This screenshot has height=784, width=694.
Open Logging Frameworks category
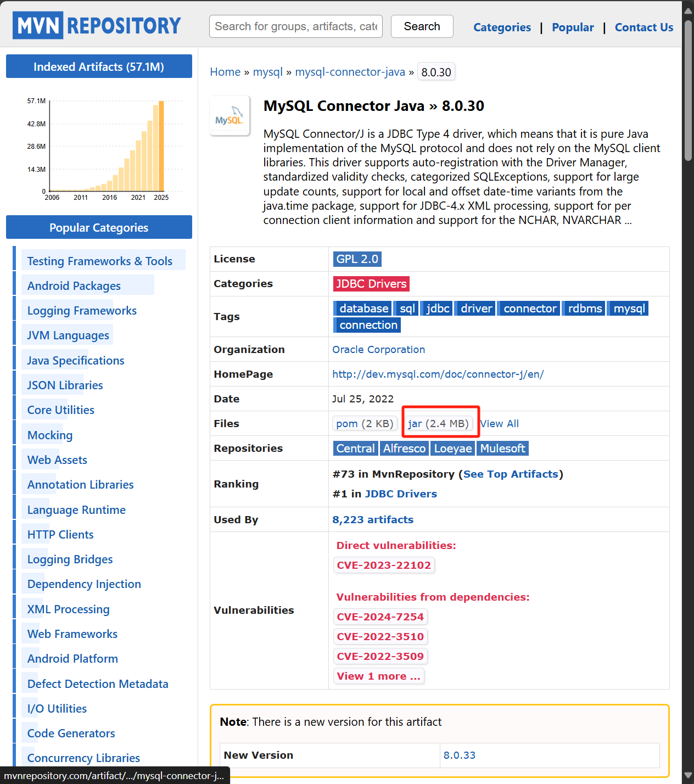pyautogui.click(x=82, y=311)
